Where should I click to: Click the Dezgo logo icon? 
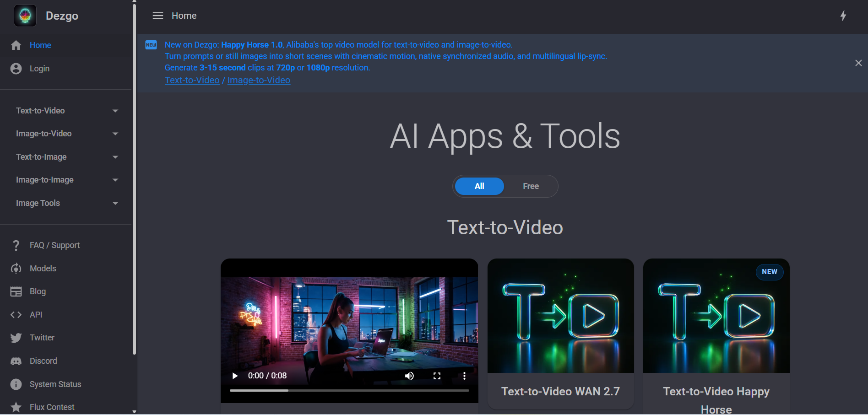[25, 16]
